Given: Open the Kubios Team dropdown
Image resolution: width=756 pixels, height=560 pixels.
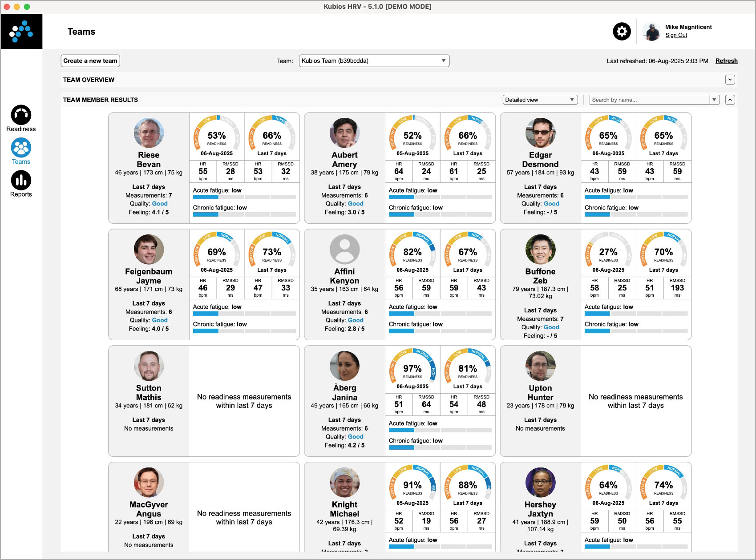Looking at the screenshot, I should tap(374, 61).
